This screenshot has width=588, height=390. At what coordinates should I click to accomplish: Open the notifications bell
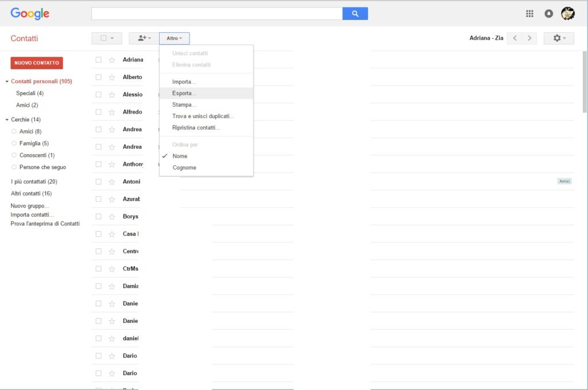click(548, 13)
